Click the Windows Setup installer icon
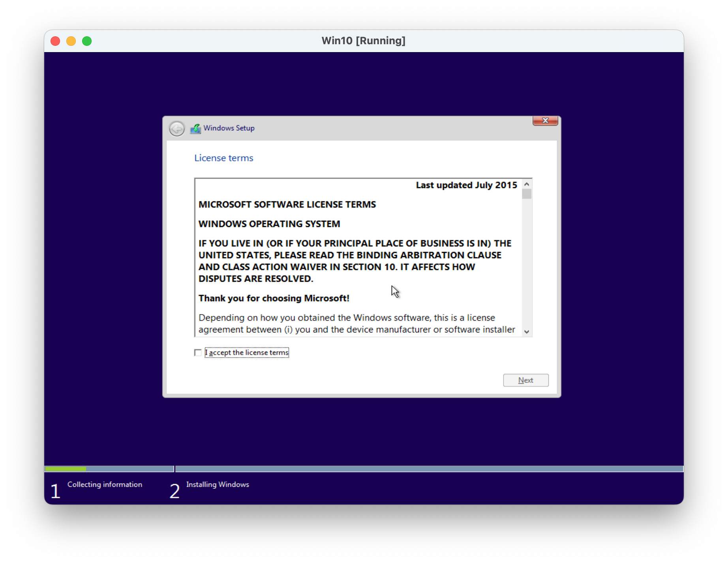Screen dimensions: 728x563 [195, 129]
